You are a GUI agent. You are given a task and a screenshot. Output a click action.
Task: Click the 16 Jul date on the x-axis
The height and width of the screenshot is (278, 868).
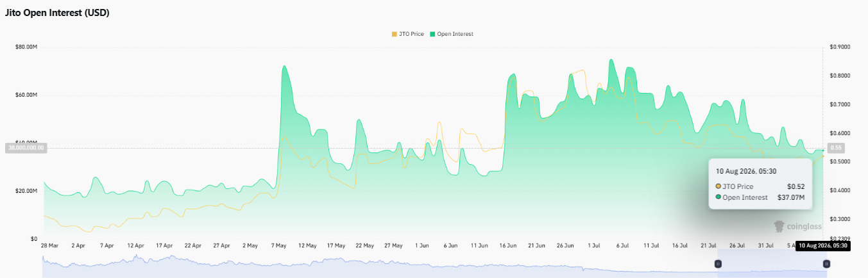pyautogui.click(x=679, y=245)
